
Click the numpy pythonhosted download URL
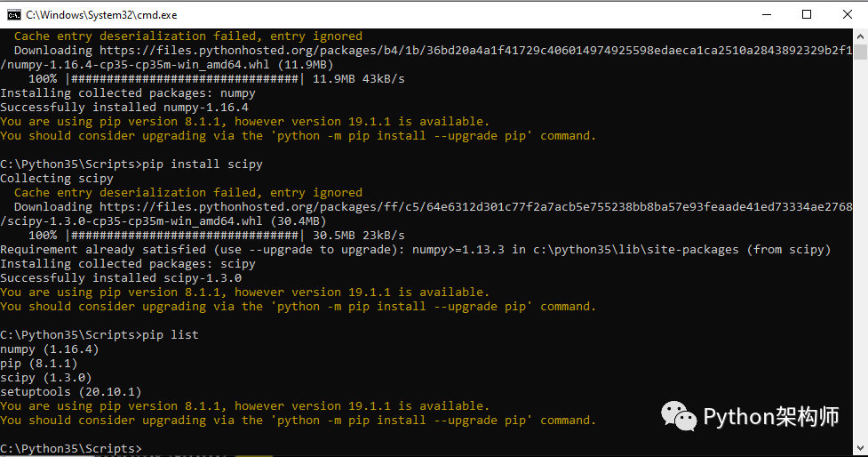point(476,51)
